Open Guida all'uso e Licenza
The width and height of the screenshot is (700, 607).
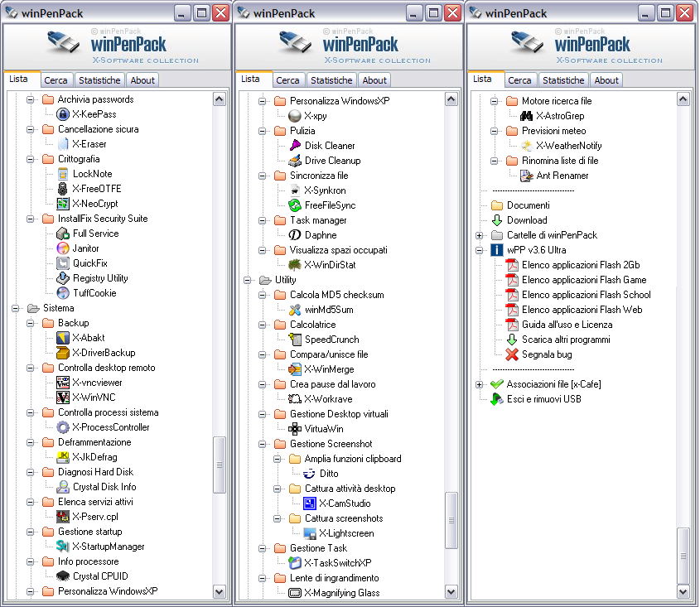click(x=567, y=325)
